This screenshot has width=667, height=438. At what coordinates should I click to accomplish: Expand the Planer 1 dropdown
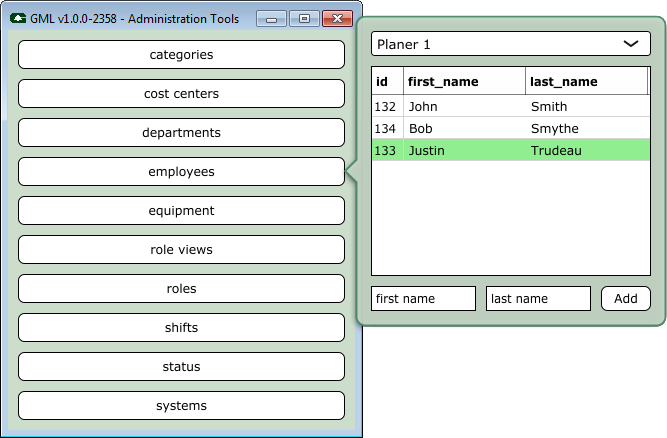tap(510, 44)
